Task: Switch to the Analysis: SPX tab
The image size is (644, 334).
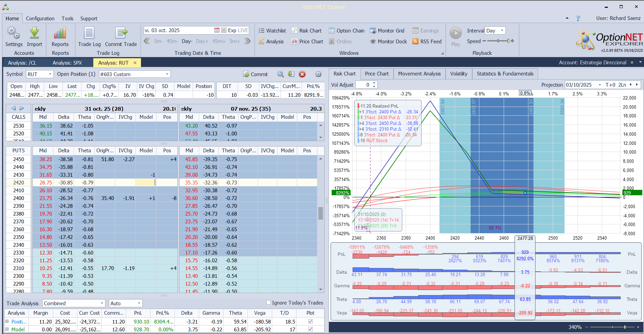Action: pos(67,63)
